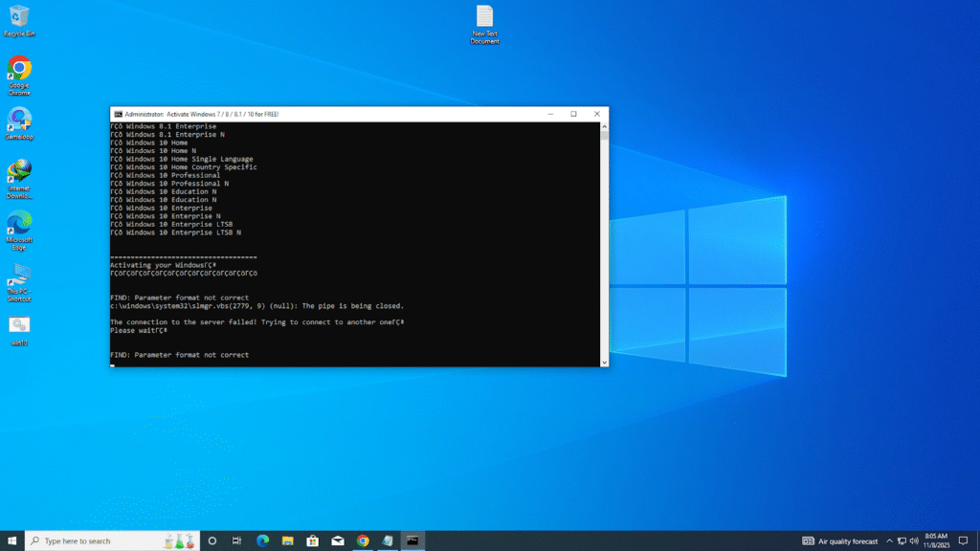980x551 pixels.
Task: Open the Windows Start menu
Action: (x=11, y=540)
